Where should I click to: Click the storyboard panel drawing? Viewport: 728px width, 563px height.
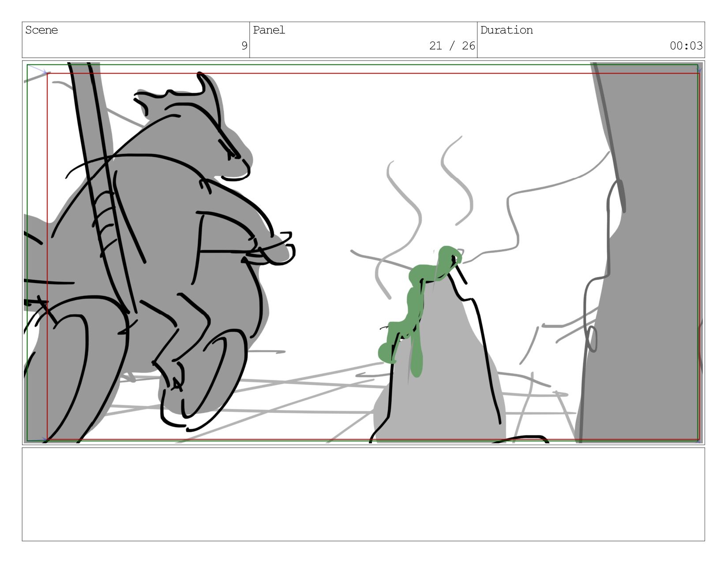pyautogui.click(x=364, y=253)
